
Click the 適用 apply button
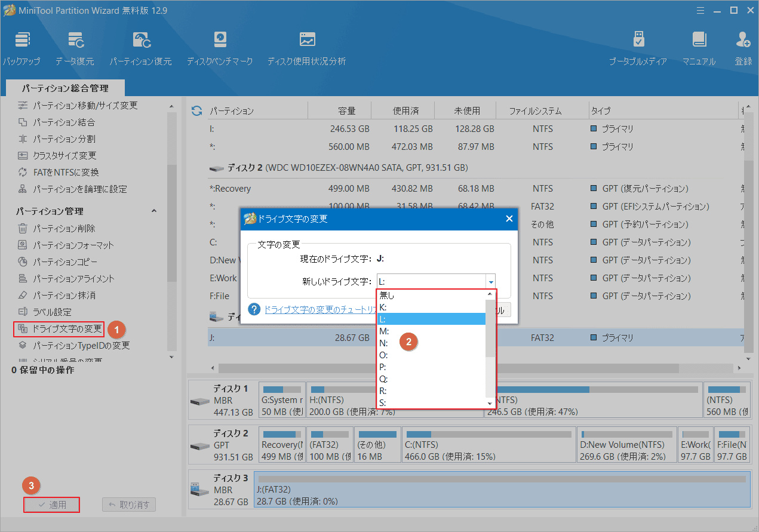(x=52, y=505)
